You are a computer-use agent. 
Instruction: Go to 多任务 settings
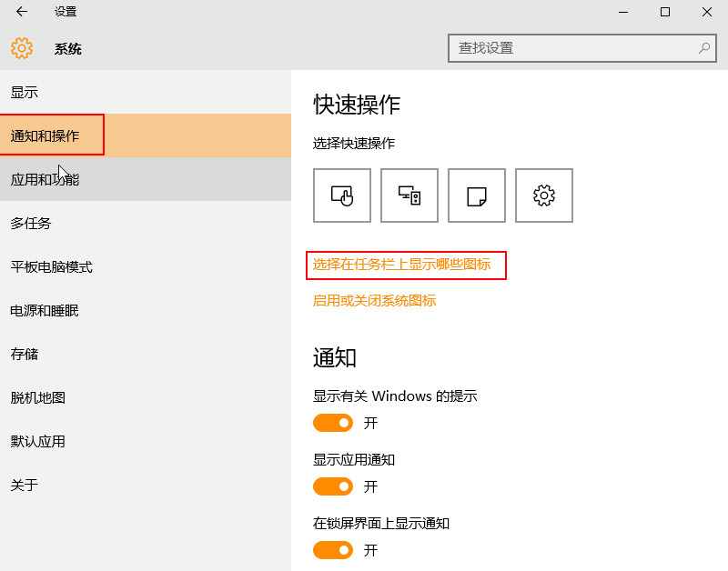point(146,223)
